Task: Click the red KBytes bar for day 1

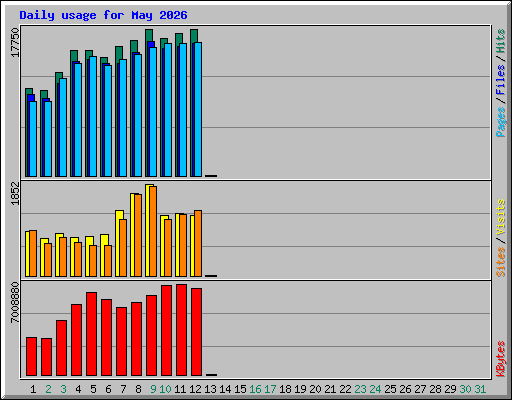Action: click(x=31, y=357)
